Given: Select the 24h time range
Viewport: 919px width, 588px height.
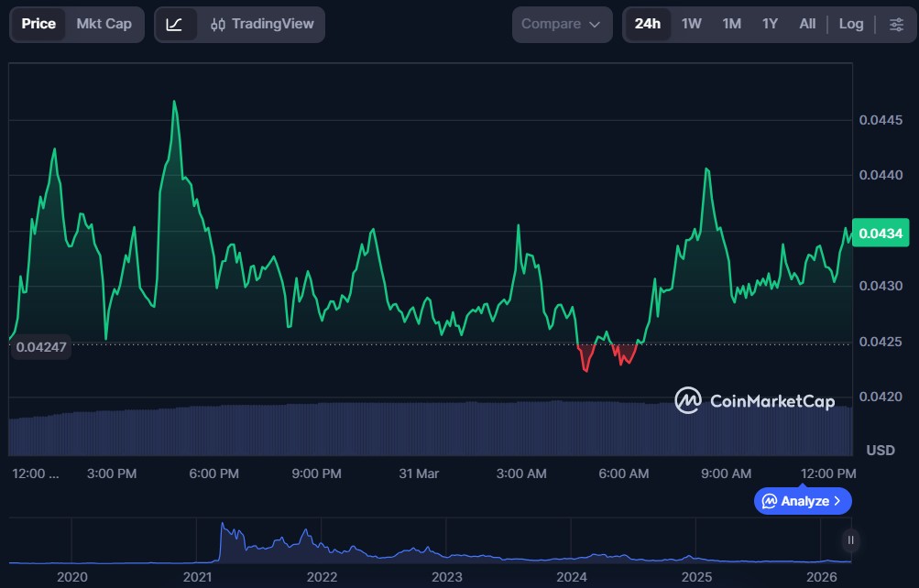Looking at the screenshot, I should click(x=647, y=24).
